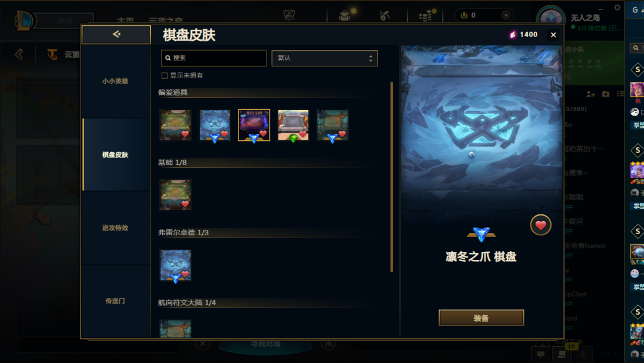Select the selected arena skin in favorites

coord(254,125)
